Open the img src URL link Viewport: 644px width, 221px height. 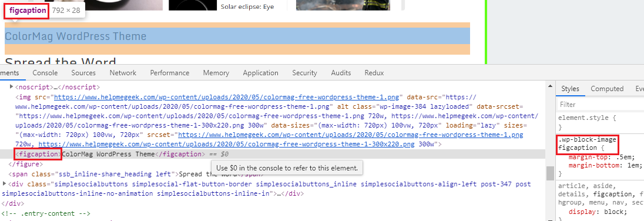(x=226, y=98)
